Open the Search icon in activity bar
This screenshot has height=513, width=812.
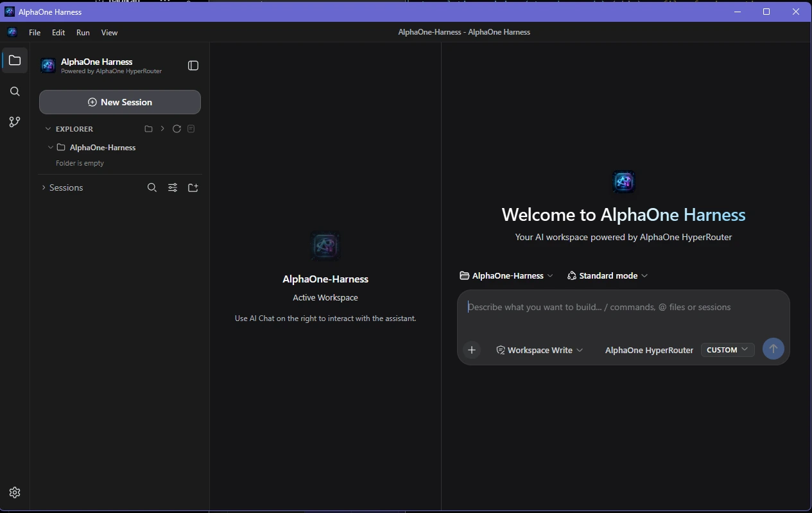[x=15, y=91]
